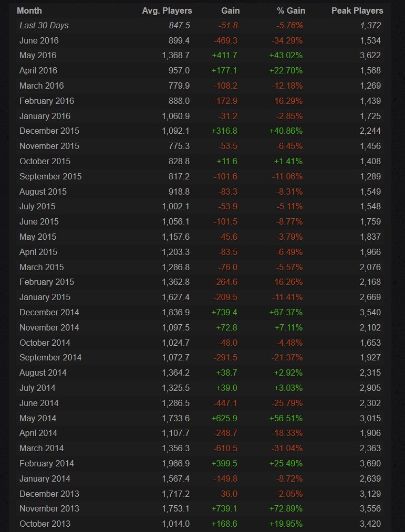The width and height of the screenshot is (405, 532).
Task: Click the % Gain column header
Action: pos(291,11)
